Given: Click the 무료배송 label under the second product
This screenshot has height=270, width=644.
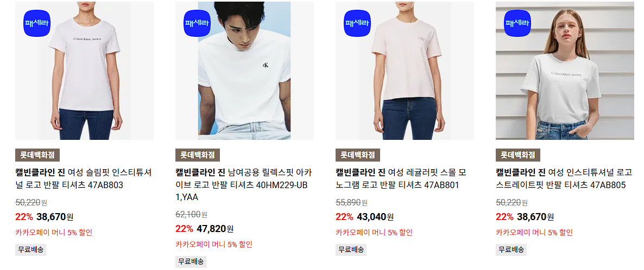Looking at the screenshot, I should tap(191, 261).
